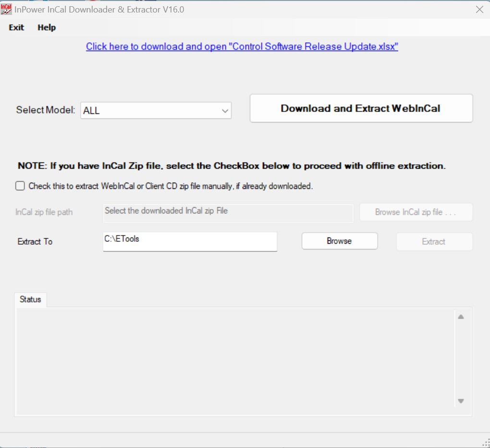Click the status scrollbar down arrow
Image resolution: width=490 pixels, height=448 pixels.
tap(461, 401)
